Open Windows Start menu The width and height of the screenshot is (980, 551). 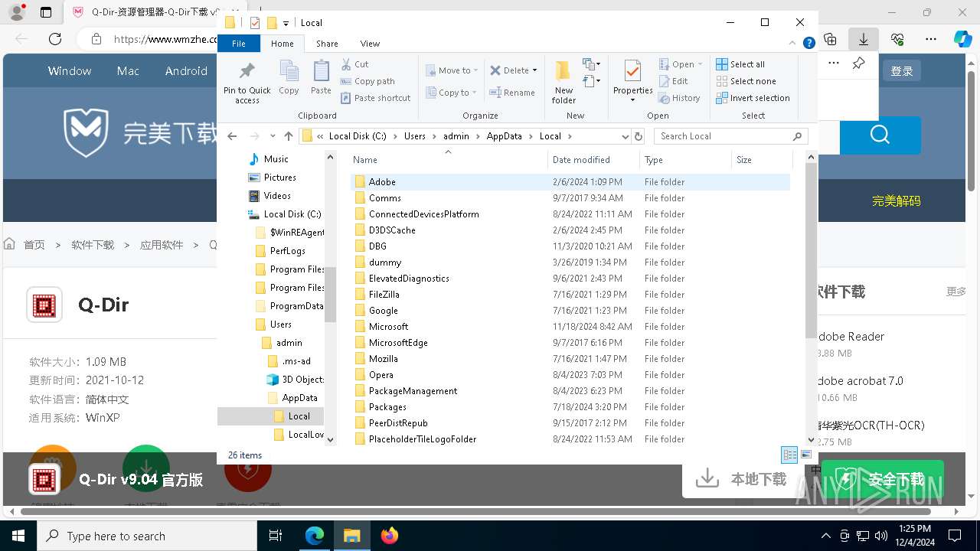(x=18, y=536)
